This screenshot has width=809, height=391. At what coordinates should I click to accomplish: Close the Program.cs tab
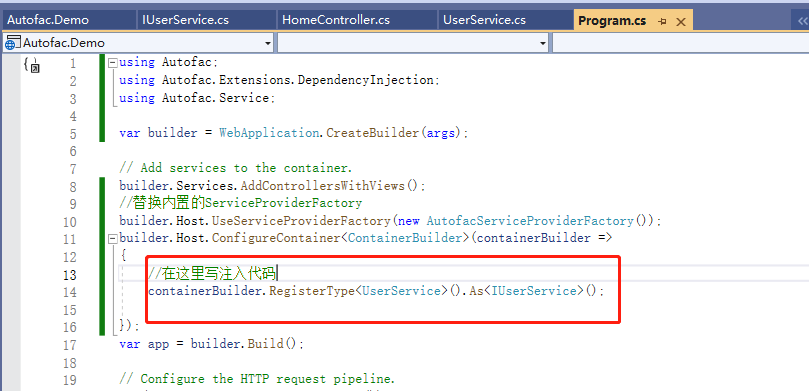click(x=681, y=22)
